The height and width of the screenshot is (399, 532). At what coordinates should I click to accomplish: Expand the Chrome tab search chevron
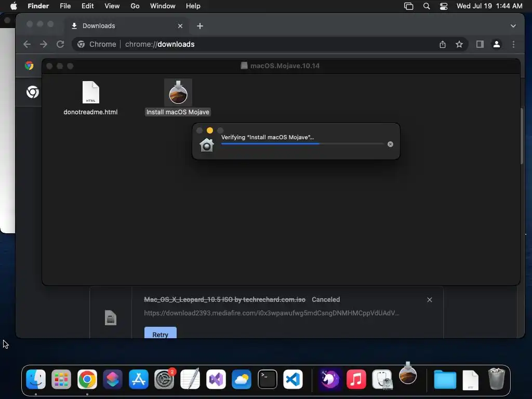point(513,26)
